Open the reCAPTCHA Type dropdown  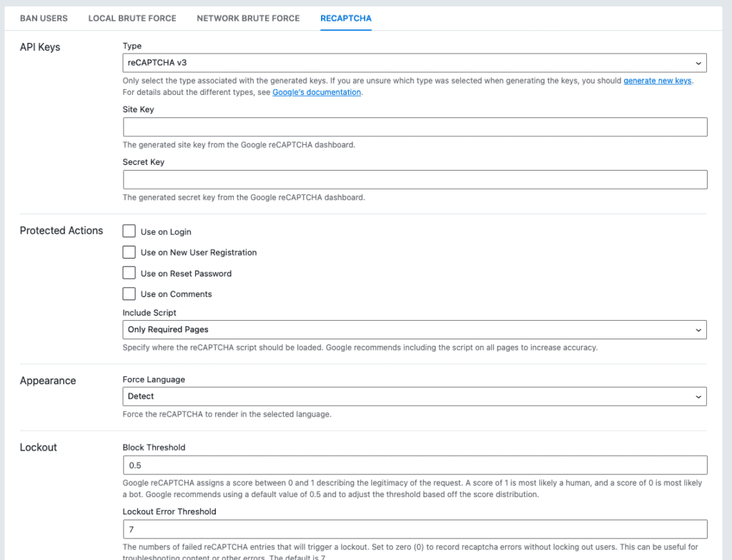tap(415, 63)
